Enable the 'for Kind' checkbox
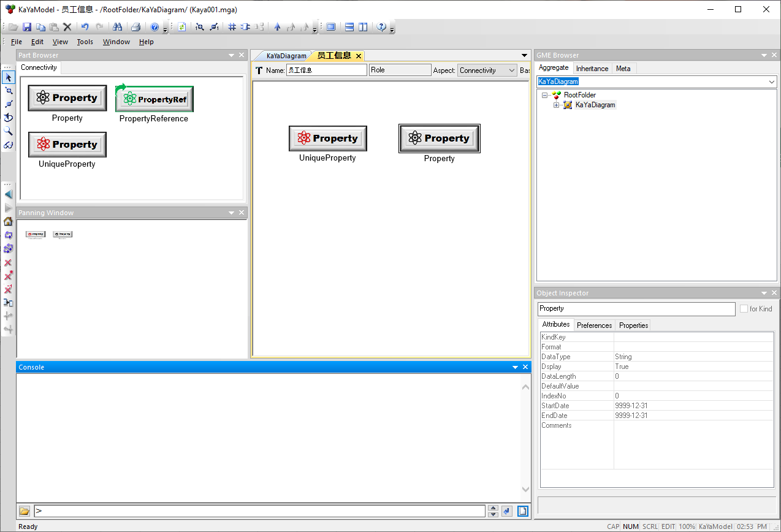This screenshot has height=532, width=781. tap(744, 309)
